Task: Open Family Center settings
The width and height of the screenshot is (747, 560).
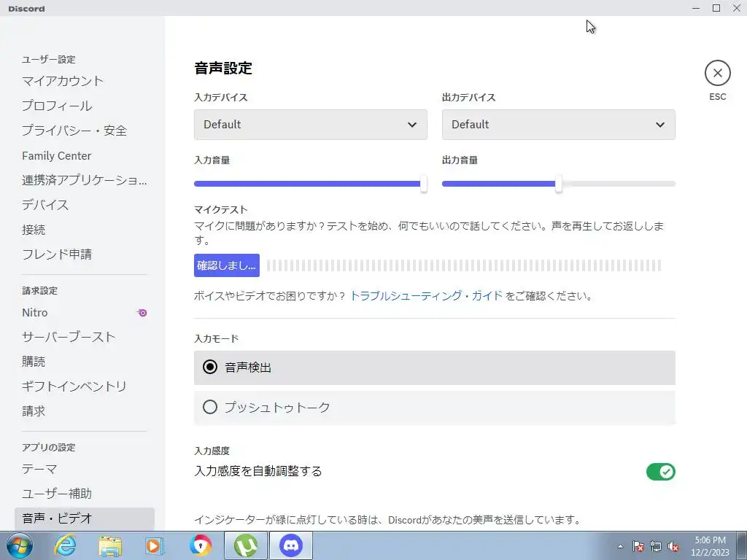Action: click(85, 156)
